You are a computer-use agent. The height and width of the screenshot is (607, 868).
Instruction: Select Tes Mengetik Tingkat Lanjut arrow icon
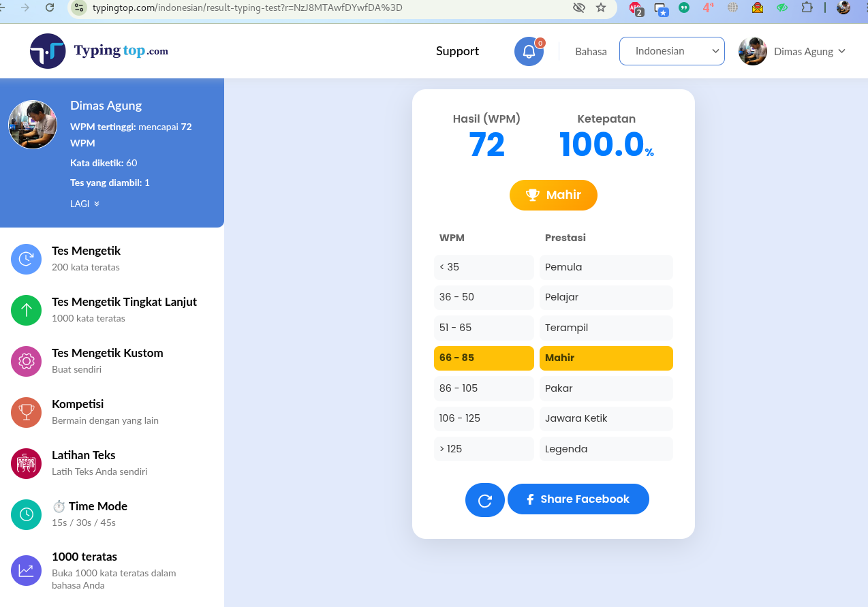(27, 310)
